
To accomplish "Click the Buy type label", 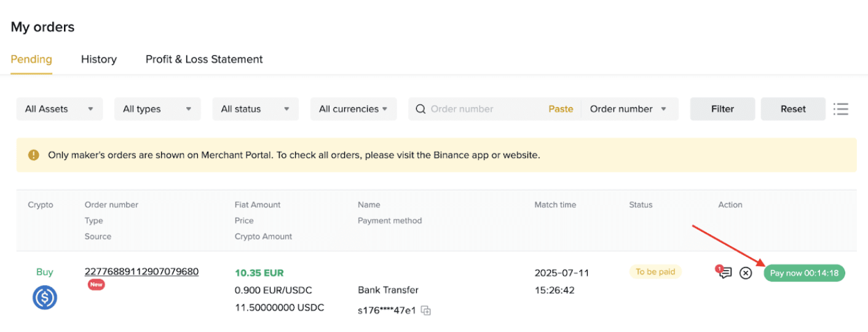I will [x=45, y=272].
